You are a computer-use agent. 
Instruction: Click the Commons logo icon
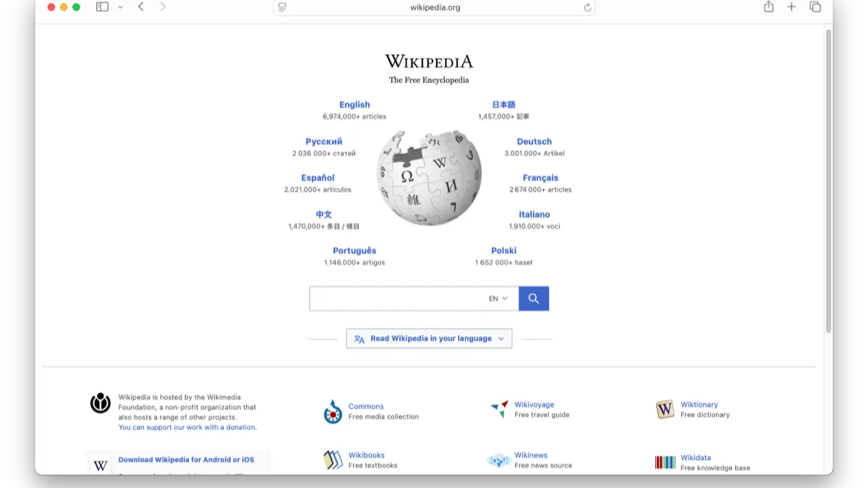pos(333,412)
